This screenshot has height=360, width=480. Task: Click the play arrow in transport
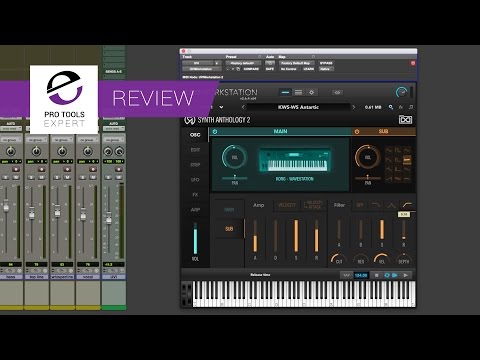point(406,275)
